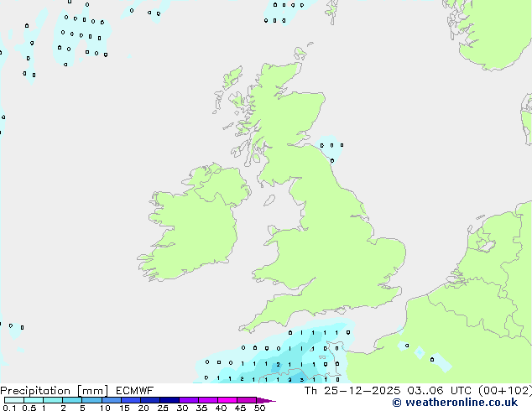Viewport: 532px width, 411px height.
Task: Click the '03..06 UTC' time range text
Action: (x=440, y=391)
